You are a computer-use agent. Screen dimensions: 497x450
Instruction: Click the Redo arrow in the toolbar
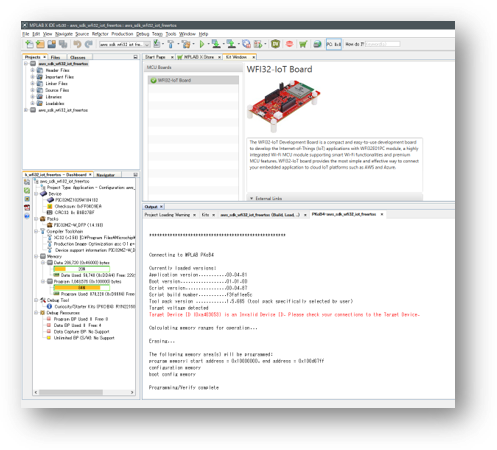[x=89, y=44]
